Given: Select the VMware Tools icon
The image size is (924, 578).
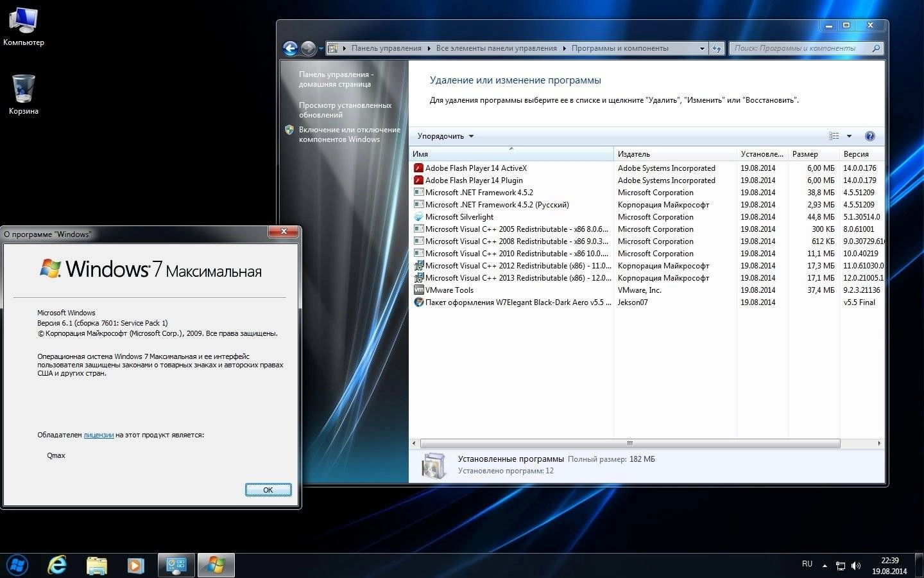Looking at the screenshot, I should point(418,290).
